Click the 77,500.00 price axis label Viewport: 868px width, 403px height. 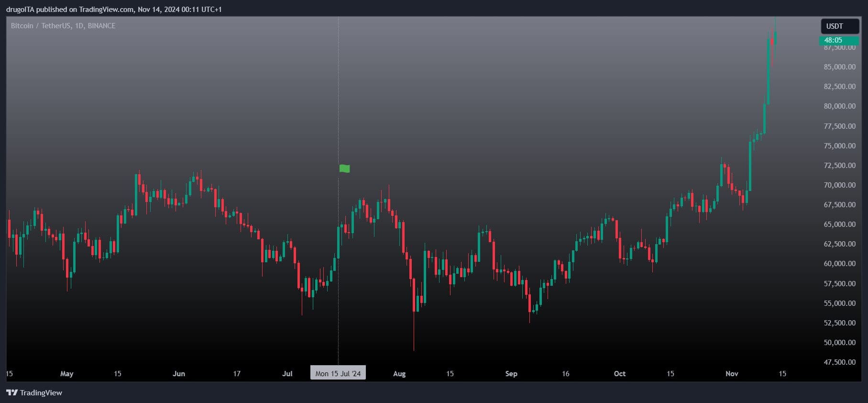click(x=839, y=126)
